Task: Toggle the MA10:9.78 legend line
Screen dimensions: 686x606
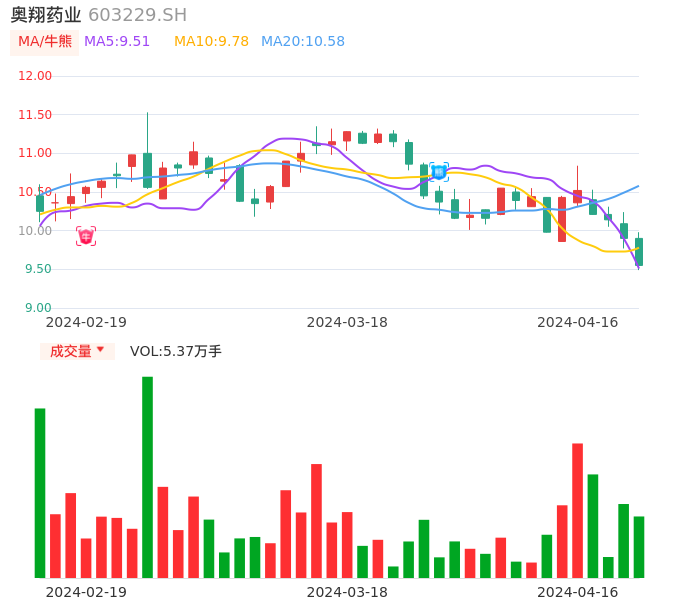Action: [x=211, y=42]
